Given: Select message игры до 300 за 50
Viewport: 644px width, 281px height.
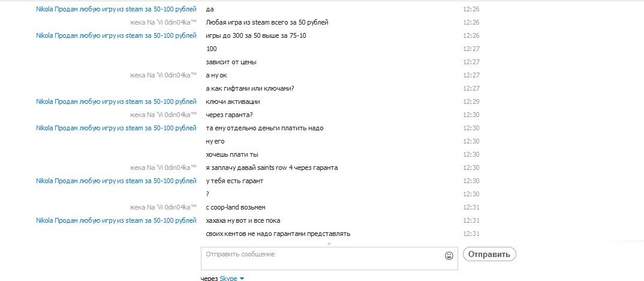Looking at the screenshot, I should click(256, 36).
